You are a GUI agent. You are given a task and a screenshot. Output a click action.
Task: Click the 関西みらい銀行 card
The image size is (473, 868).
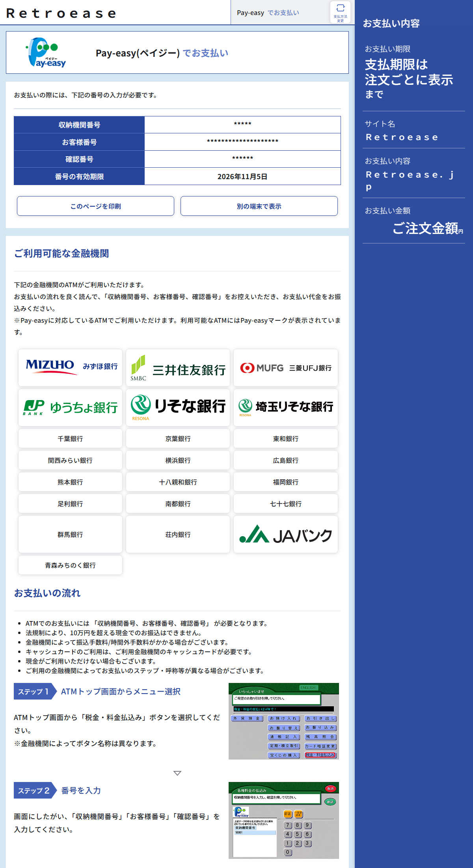click(x=70, y=460)
